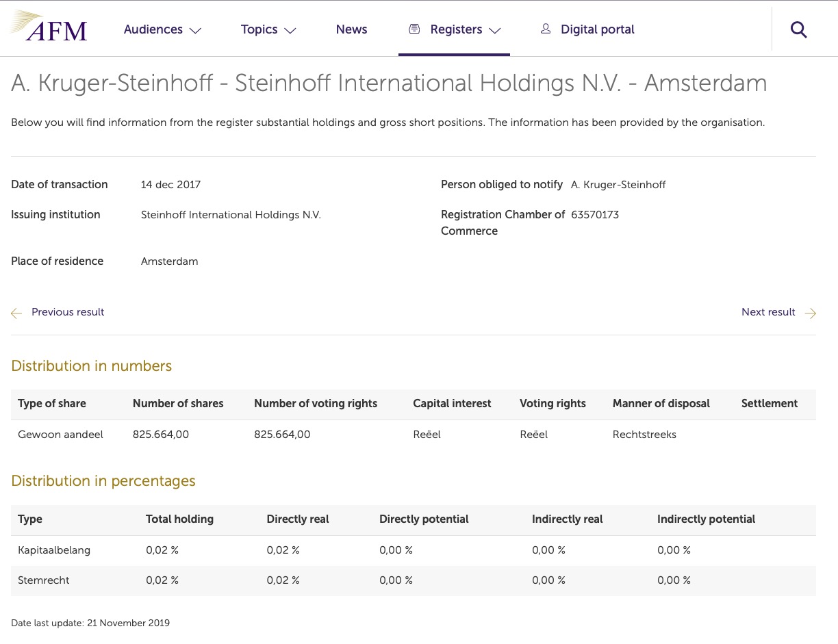
Task: Click the left arrow icon before Previous result
Action: (x=16, y=313)
